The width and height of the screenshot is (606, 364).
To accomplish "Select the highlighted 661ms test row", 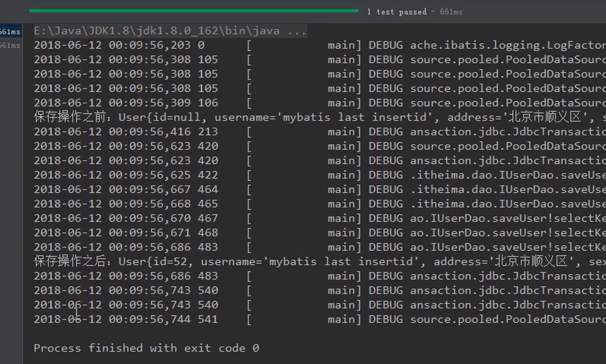I will pyautogui.click(x=10, y=31).
